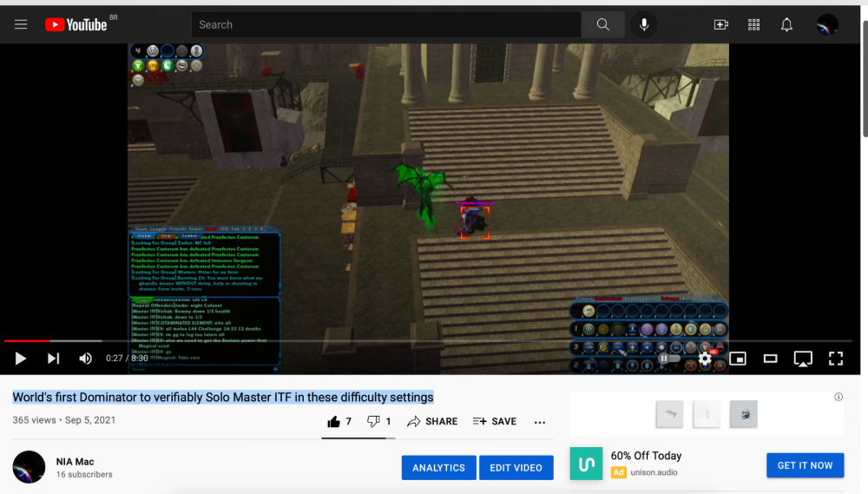Toggle the autoplay switch

668,359
